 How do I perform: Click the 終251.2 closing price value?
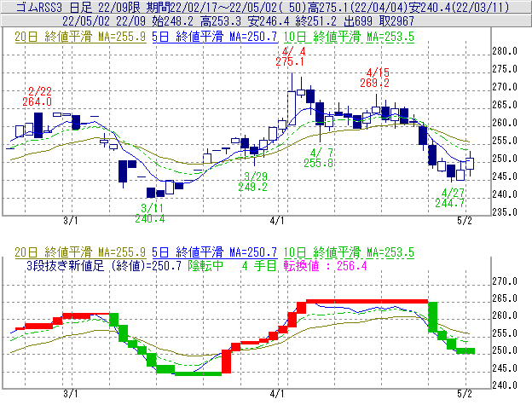[315, 21]
